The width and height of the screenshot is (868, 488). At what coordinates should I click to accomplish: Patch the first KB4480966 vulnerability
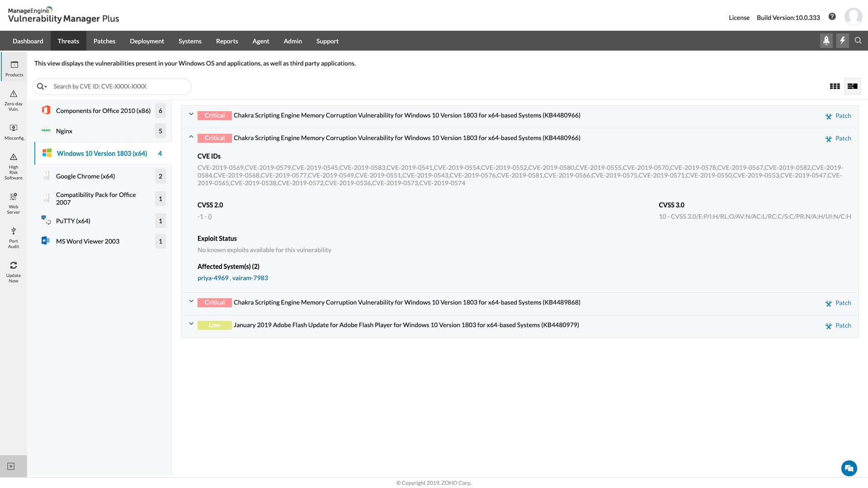click(838, 116)
